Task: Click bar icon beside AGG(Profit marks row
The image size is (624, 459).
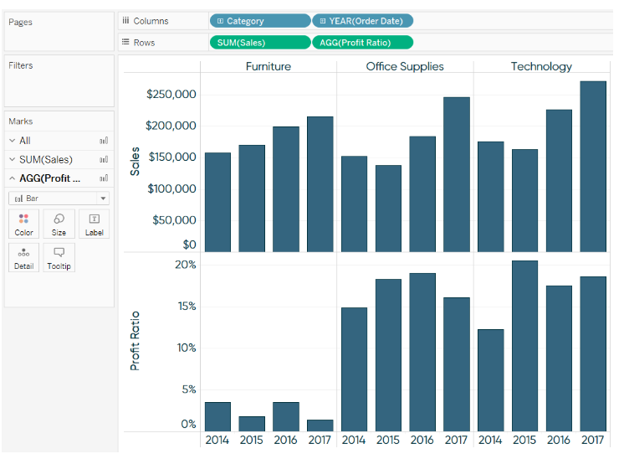Action: click(104, 178)
